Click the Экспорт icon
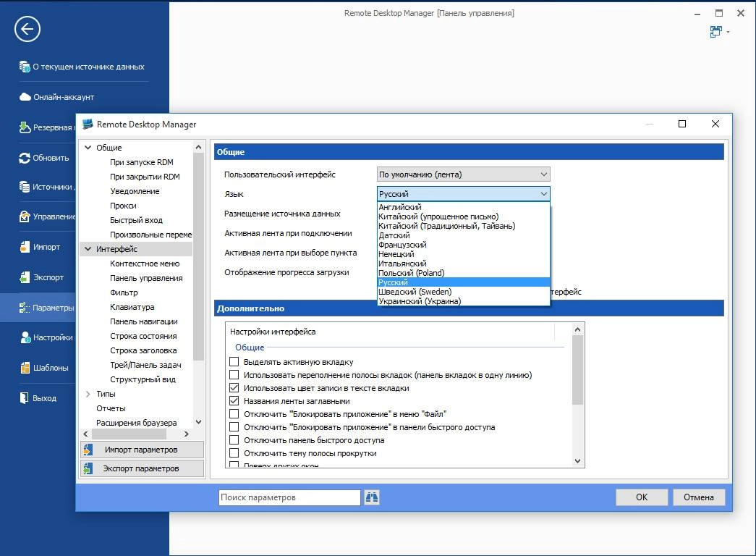The image size is (756, 556). pyautogui.click(x=25, y=277)
